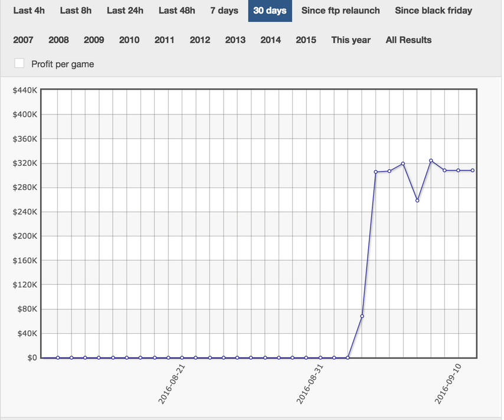Click the 2016-08-21 date label
Image resolution: width=504 pixels, height=420 pixels.
172,383
